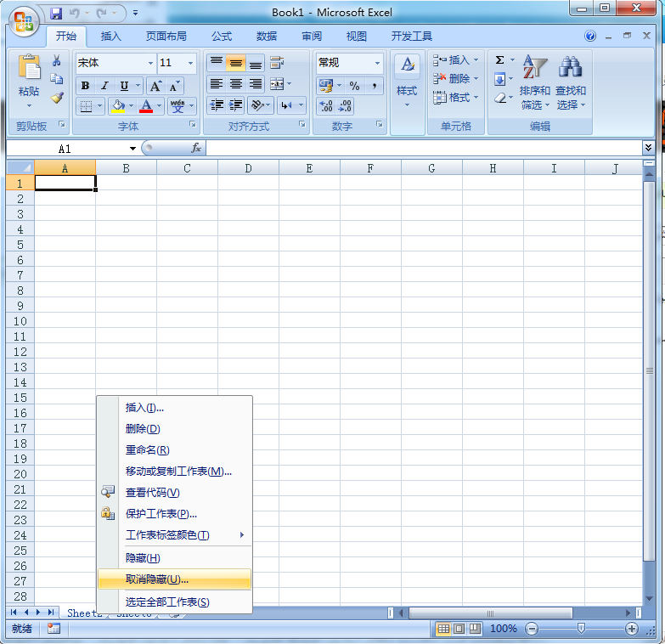
Task: Save the workbook from quick access toolbar
Action: pyautogui.click(x=56, y=14)
